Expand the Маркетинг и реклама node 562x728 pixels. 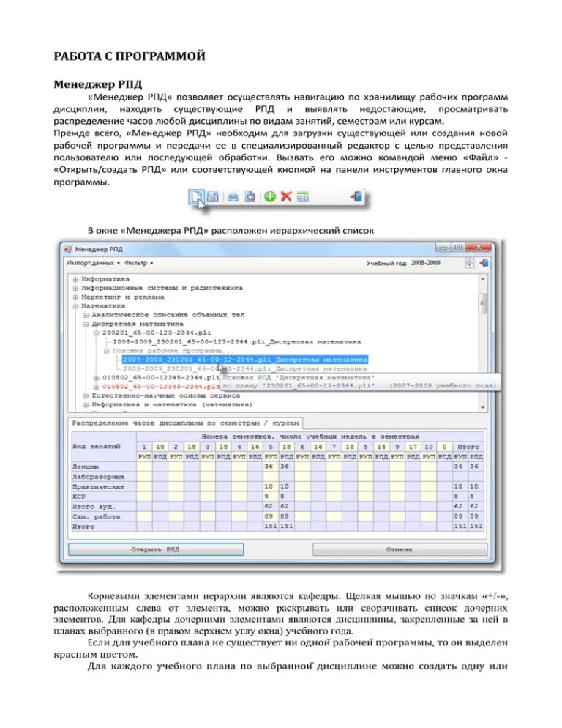coord(75,297)
